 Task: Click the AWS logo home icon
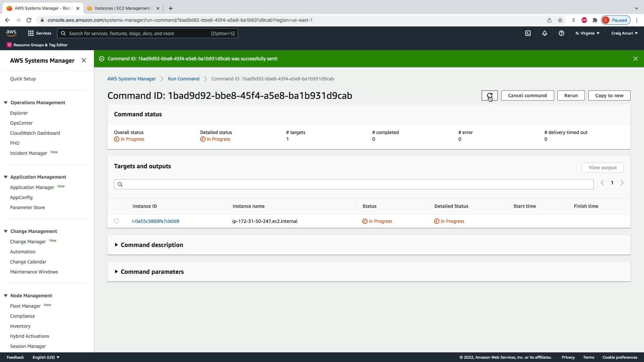pyautogui.click(x=11, y=33)
